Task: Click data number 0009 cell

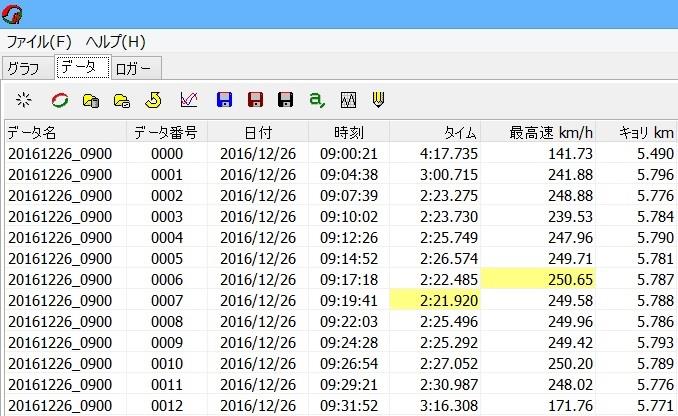Action: pos(167,342)
